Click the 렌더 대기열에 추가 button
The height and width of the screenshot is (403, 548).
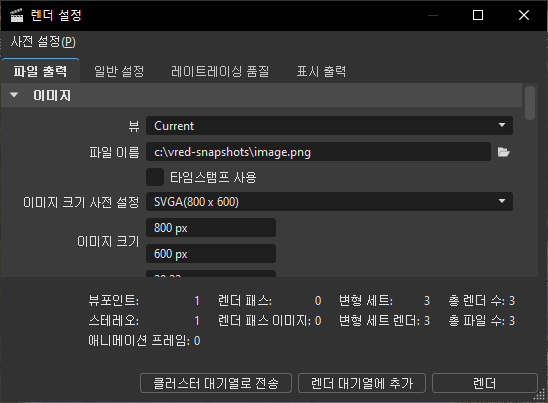pos(362,383)
